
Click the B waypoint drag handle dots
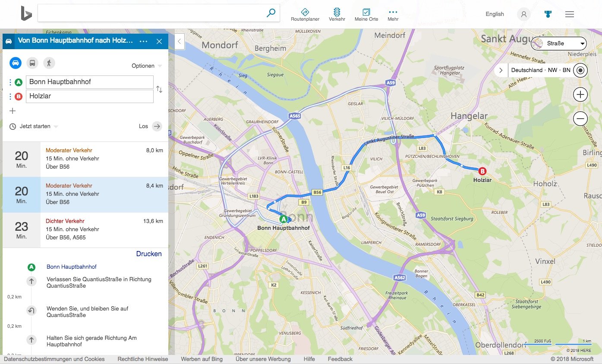11,96
